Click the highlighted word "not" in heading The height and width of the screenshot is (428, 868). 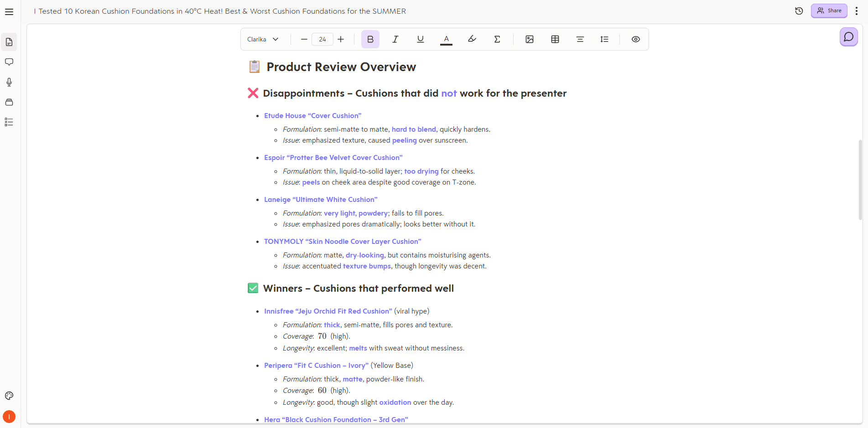click(449, 93)
